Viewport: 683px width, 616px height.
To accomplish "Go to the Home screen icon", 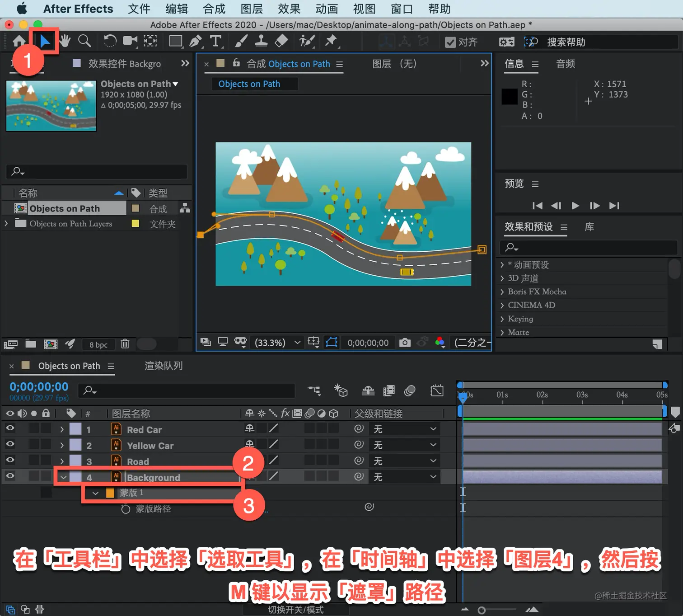I will (x=19, y=41).
